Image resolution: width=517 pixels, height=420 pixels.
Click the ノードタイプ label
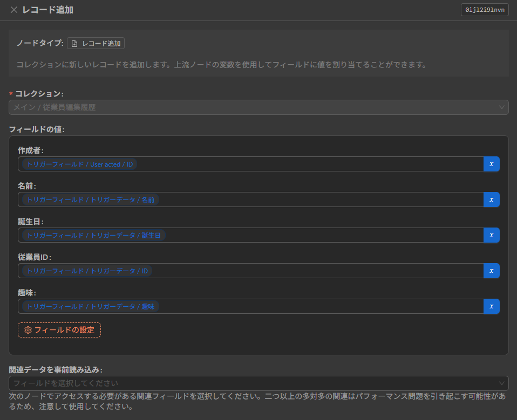pyautogui.click(x=40, y=43)
